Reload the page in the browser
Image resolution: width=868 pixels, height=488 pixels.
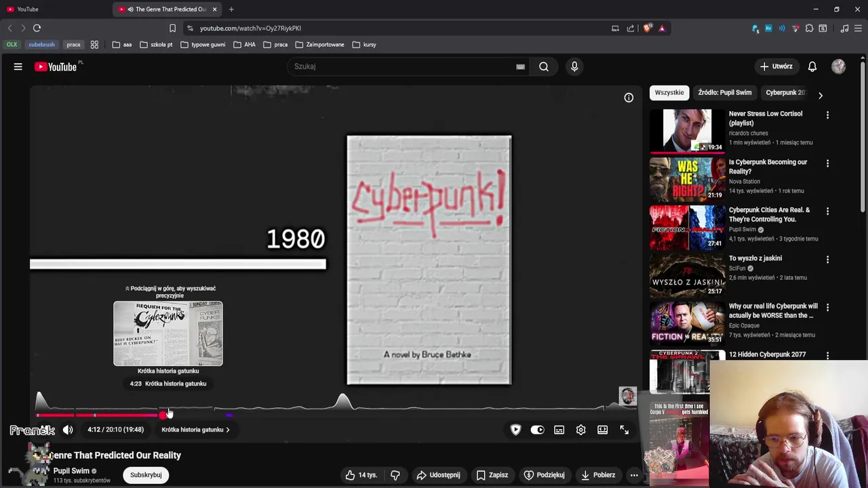point(37,28)
